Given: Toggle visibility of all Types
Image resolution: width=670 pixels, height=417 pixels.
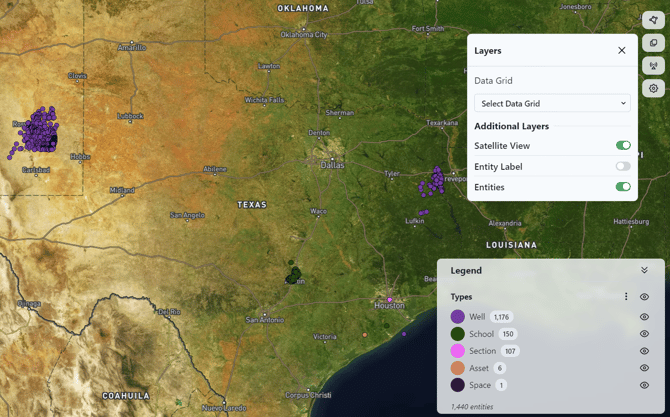Looking at the screenshot, I should (x=644, y=297).
